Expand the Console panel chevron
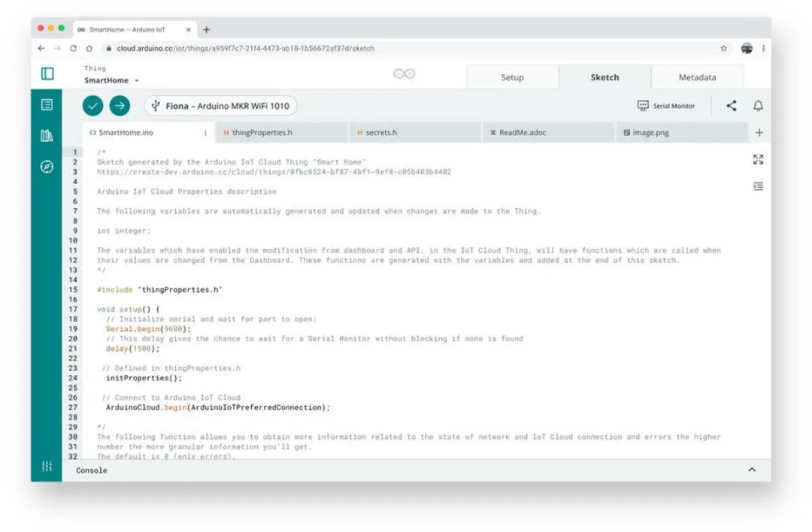This screenshot has width=812, height=532. tap(752, 470)
